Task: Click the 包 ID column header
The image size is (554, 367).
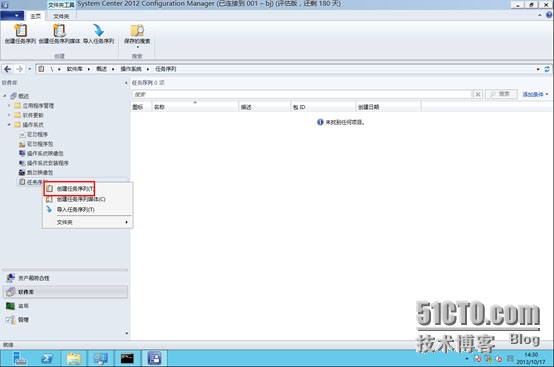Action: coord(323,107)
